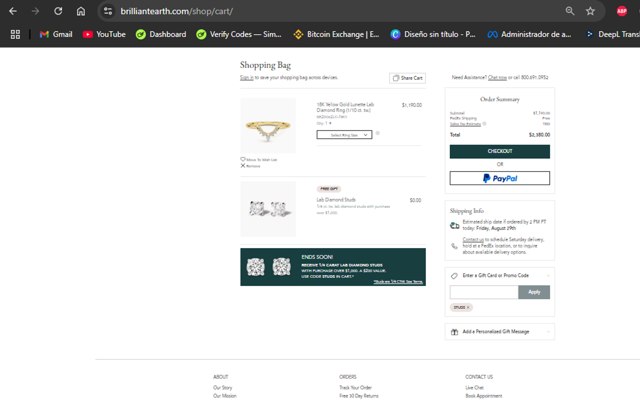Screen dimensions: 640x400
Task: Open the Administrador de a... bookmark
Action: (529, 34)
